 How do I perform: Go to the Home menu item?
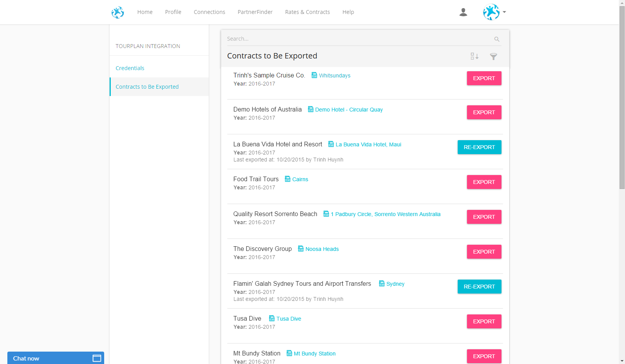click(145, 12)
